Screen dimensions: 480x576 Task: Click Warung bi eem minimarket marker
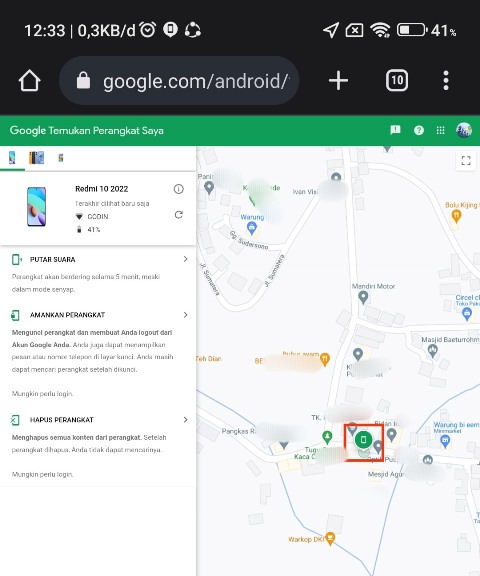pos(445,441)
